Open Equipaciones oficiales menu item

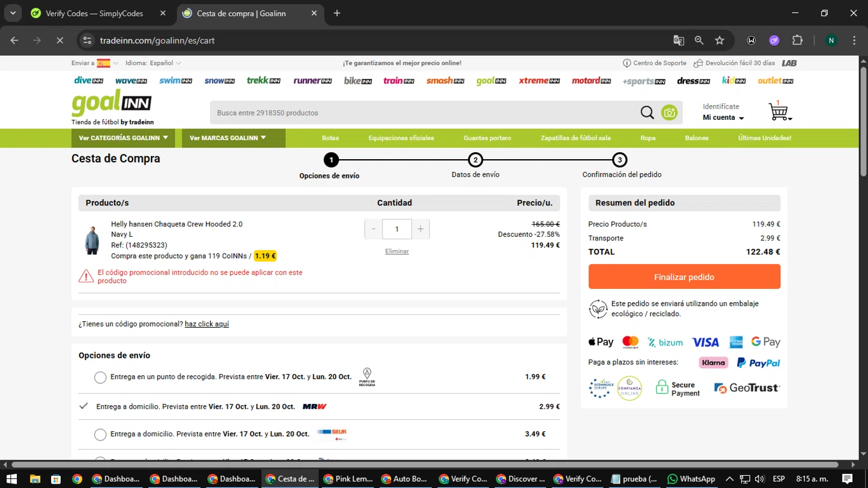[x=401, y=138]
